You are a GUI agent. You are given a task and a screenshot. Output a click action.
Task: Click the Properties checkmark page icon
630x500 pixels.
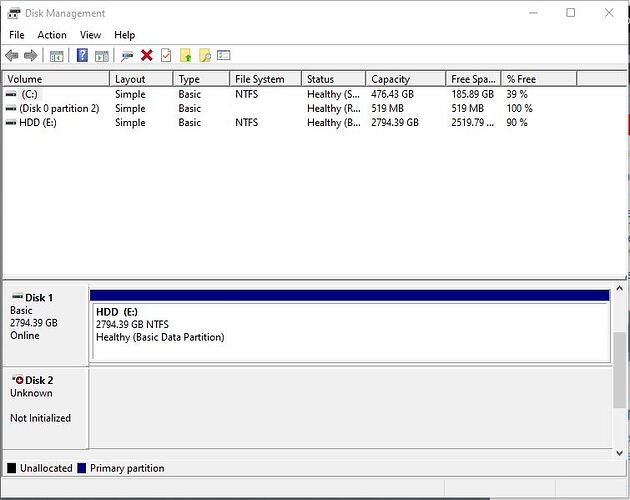166,55
